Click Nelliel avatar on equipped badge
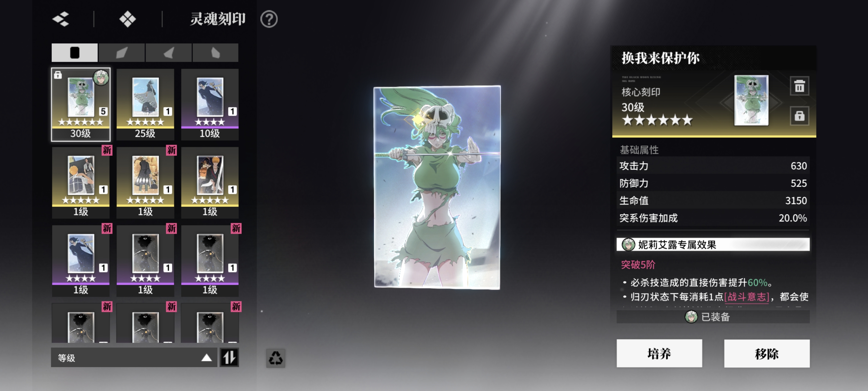The height and width of the screenshot is (391, 868). click(691, 317)
